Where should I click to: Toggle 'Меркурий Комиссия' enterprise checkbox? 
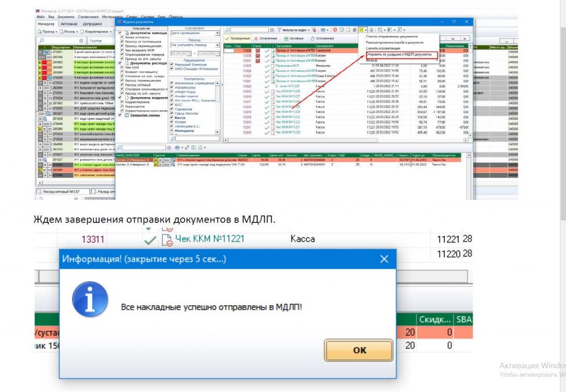(x=171, y=65)
